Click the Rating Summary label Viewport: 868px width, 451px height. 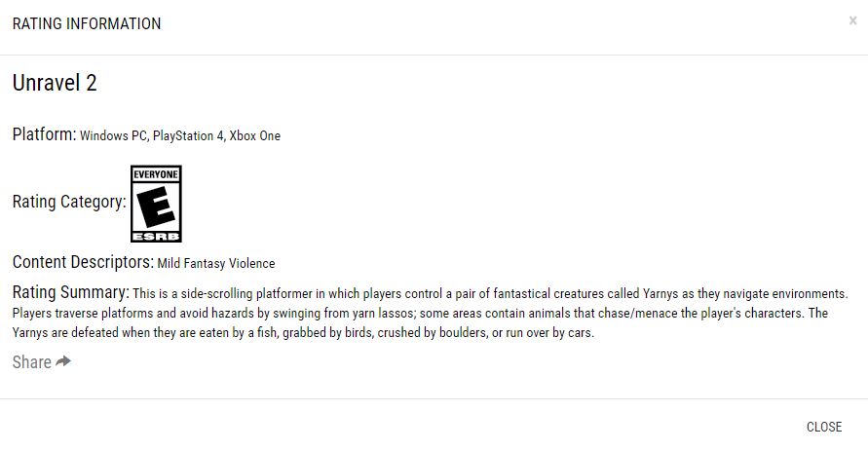click(71, 292)
